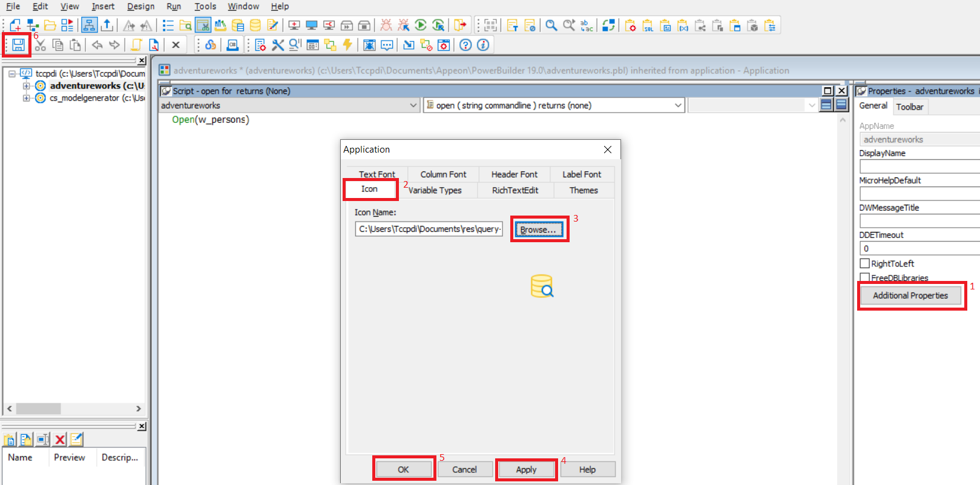Click the Undo arrow icon
The image size is (980, 485).
(x=97, y=45)
